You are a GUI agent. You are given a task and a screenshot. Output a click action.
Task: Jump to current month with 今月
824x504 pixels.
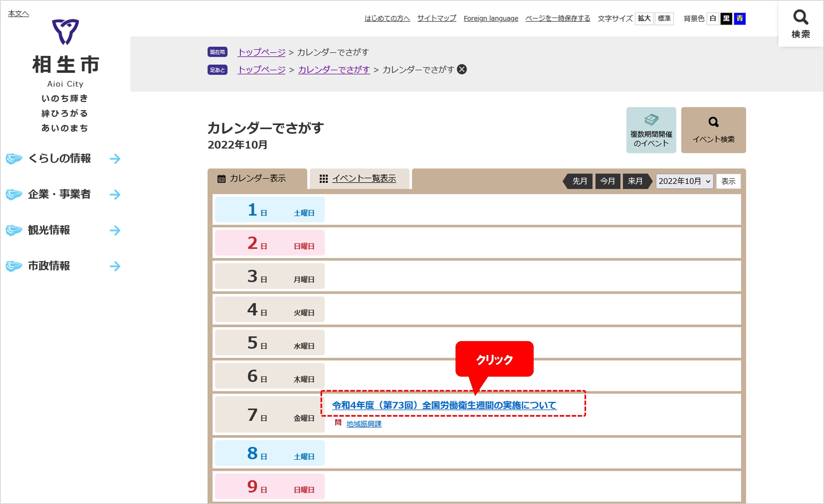[x=608, y=181]
